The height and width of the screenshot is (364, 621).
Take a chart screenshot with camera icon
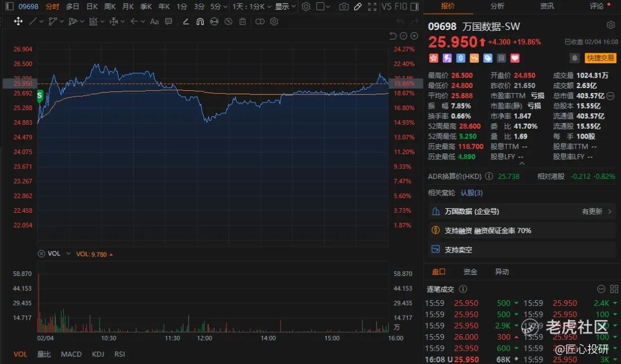tap(344, 6)
